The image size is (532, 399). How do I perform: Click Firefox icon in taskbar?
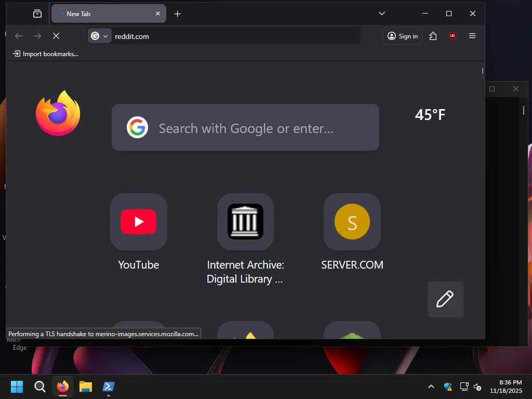point(63,387)
